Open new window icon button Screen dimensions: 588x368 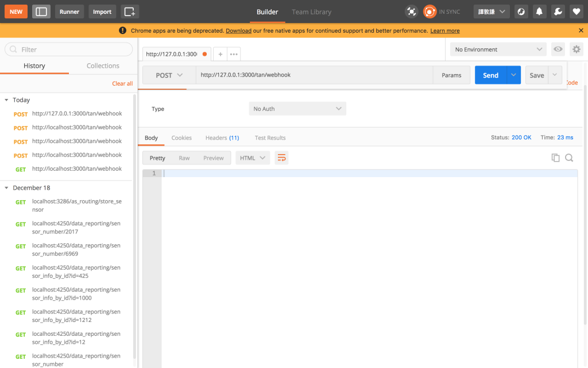130,11
